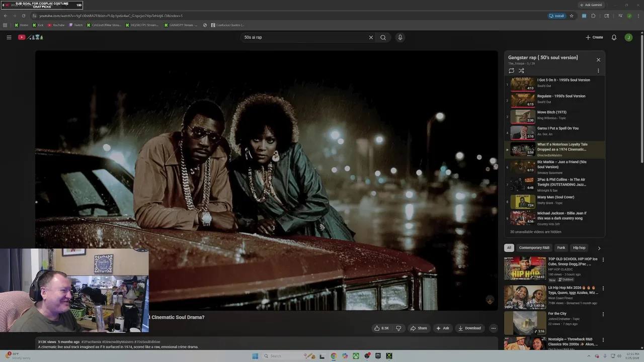
Task: Open options for TOP OLD SCHOOL HIP HOP
Action: (603, 260)
